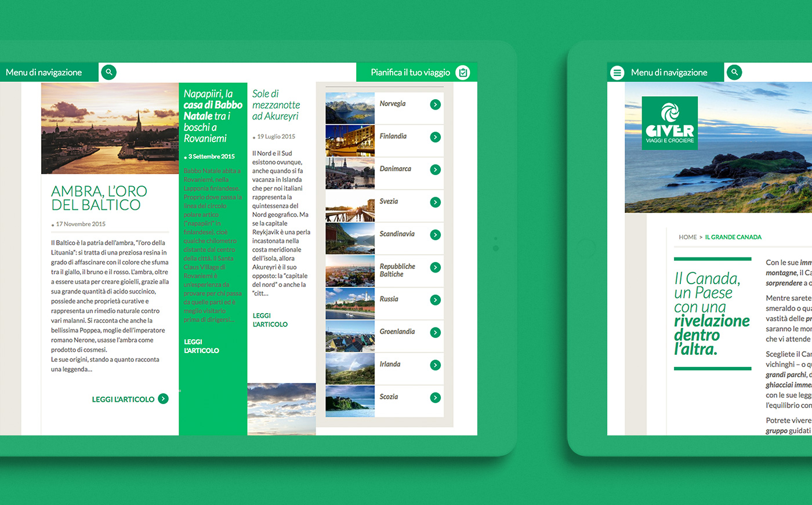Screen dimensions: 812x505
Task: Click the search icon on right tablet
Action: click(734, 72)
